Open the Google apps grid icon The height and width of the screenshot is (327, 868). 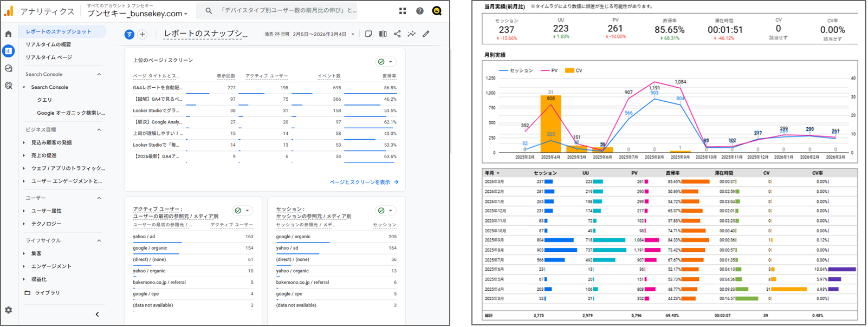coord(403,11)
